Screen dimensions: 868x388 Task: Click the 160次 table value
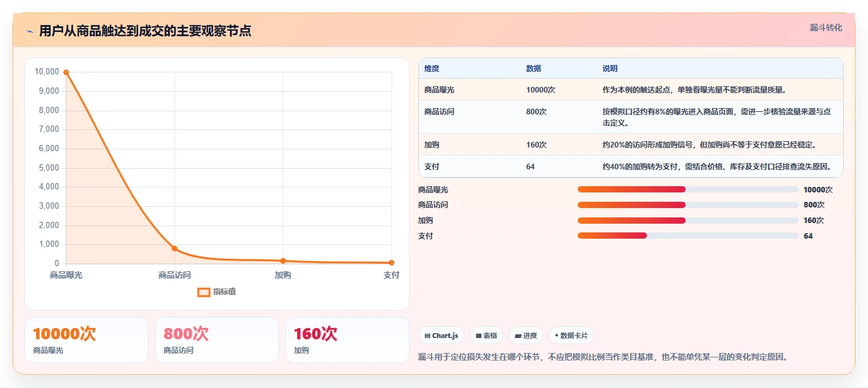click(x=536, y=145)
